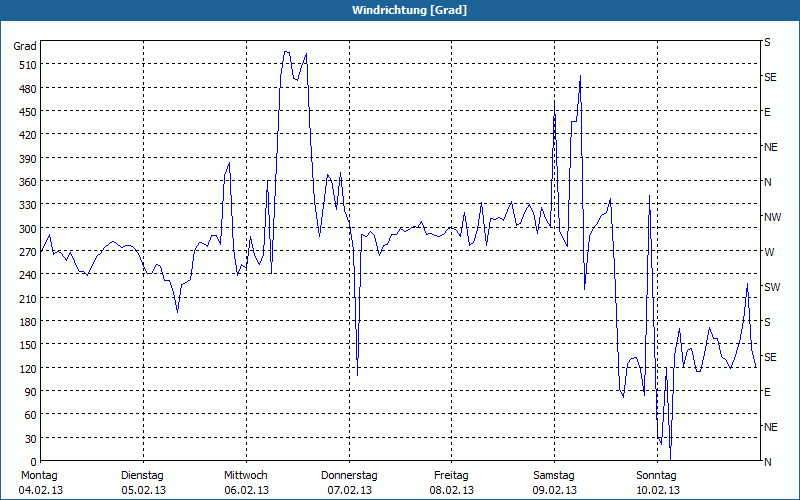This screenshot has width=800, height=500.
Task: Select the N compass label beside the 360 gridline
Action: coord(767,182)
